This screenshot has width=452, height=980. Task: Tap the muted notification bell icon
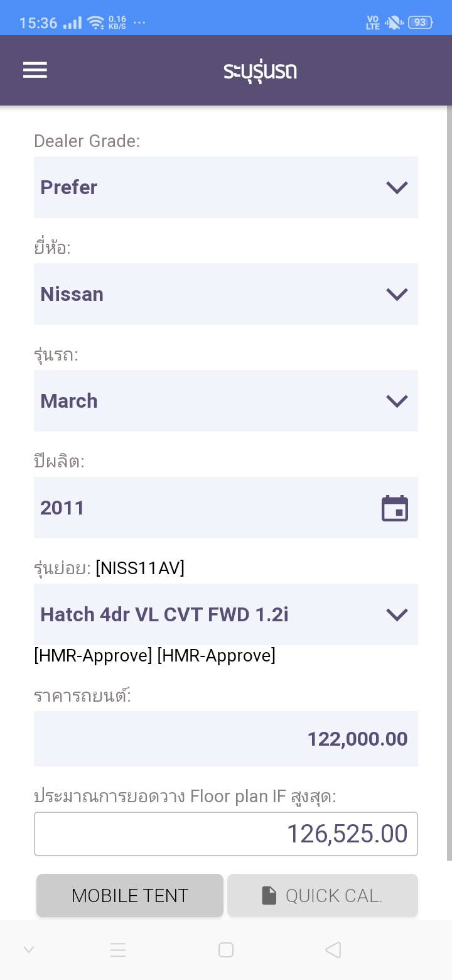394,23
